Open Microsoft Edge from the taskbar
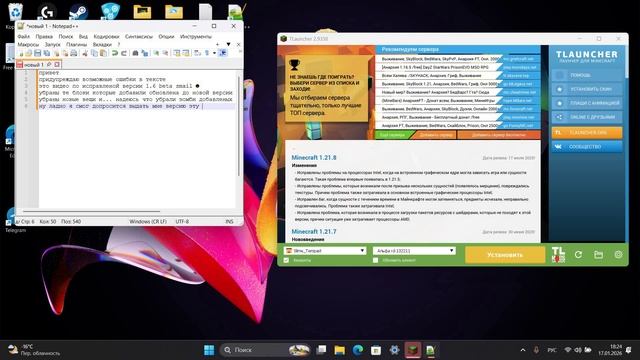Image resolution: width=640 pixels, height=360 pixels. 358,350
